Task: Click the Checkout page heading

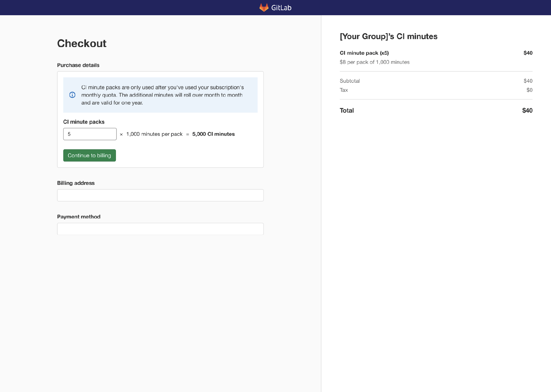Action: 82,43
